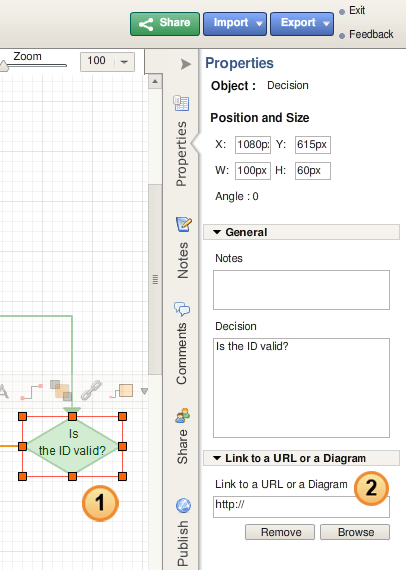The height and width of the screenshot is (570, 406).
Task: Click the green Share button
Action: [165, 24]
